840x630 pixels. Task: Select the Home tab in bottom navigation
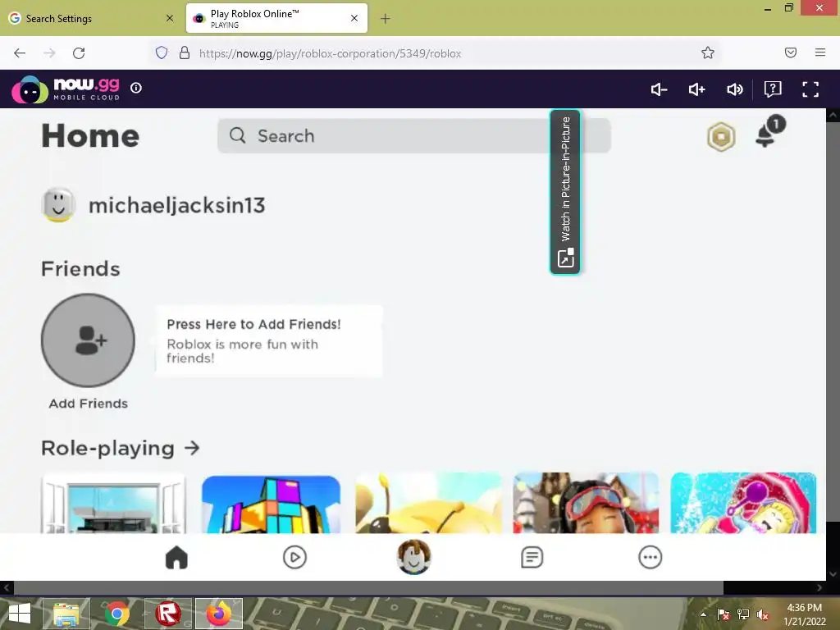pos(177,558)
